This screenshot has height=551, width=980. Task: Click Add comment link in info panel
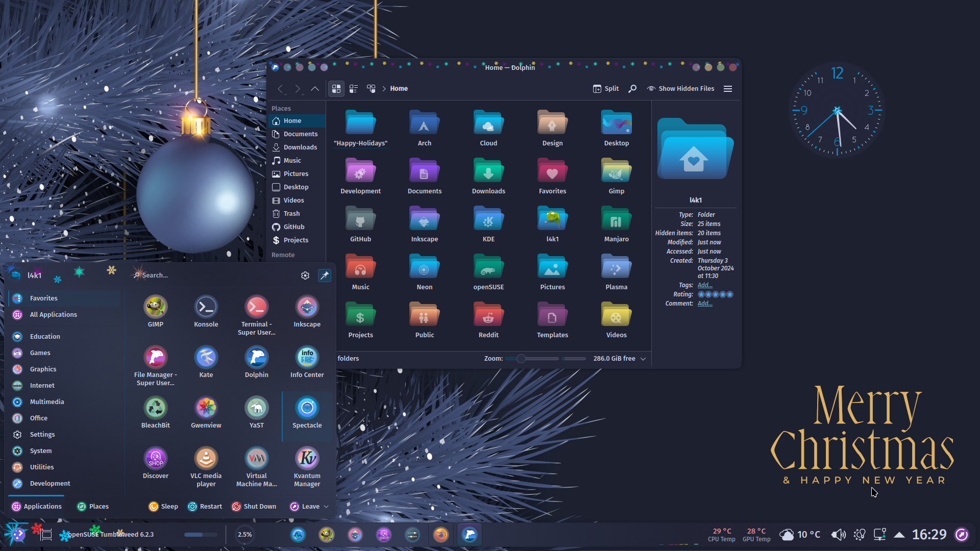(x=705, y=304)
